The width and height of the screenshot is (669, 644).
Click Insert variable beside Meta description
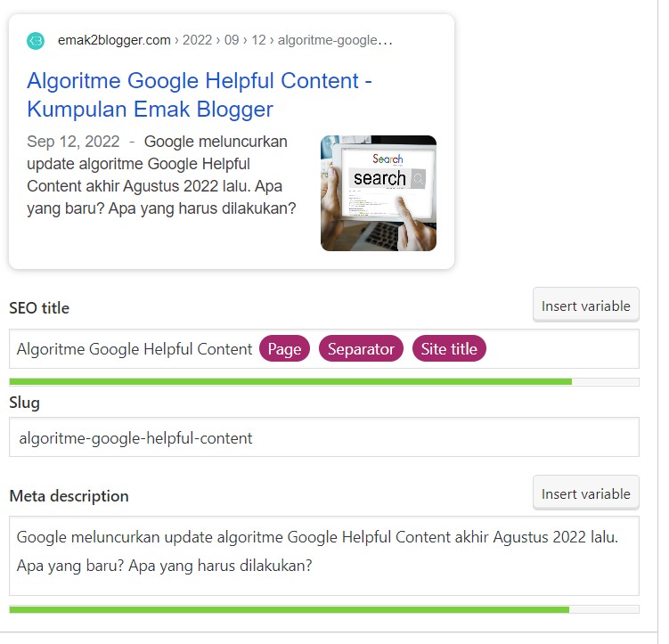[586, 493]
